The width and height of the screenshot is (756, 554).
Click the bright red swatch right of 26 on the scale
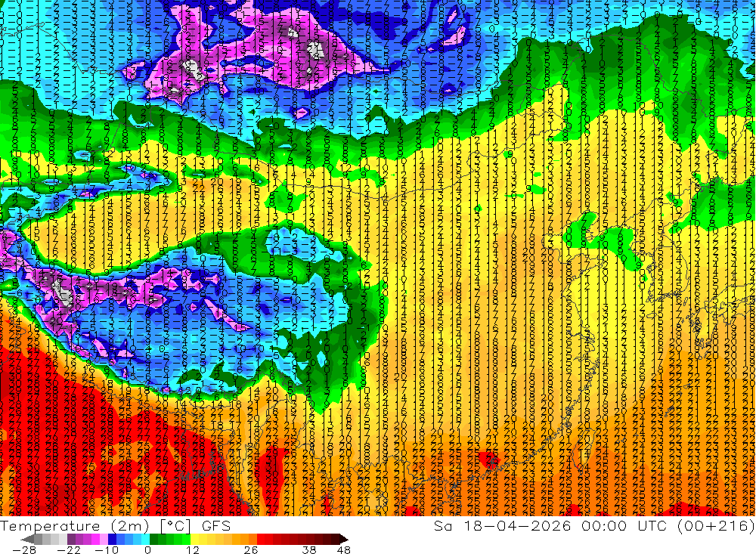pos(261,540)
